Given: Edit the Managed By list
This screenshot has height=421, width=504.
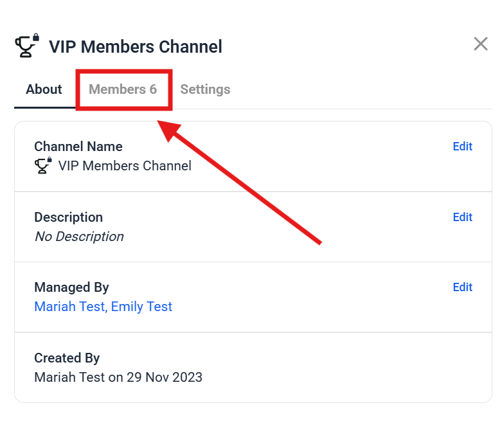Looking at the screenshot, I should (x=462, y=287).
